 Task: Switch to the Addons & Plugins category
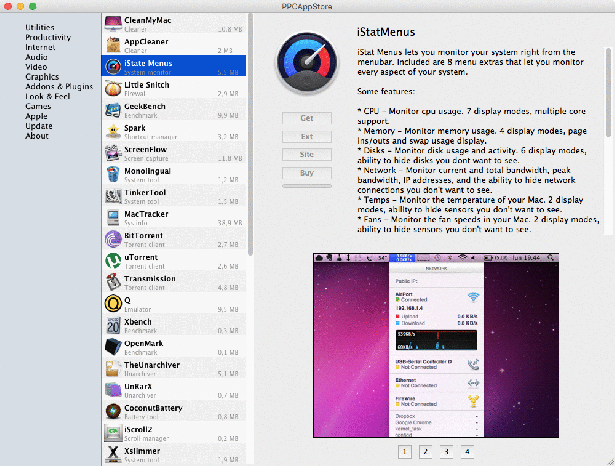coord(58,85)
